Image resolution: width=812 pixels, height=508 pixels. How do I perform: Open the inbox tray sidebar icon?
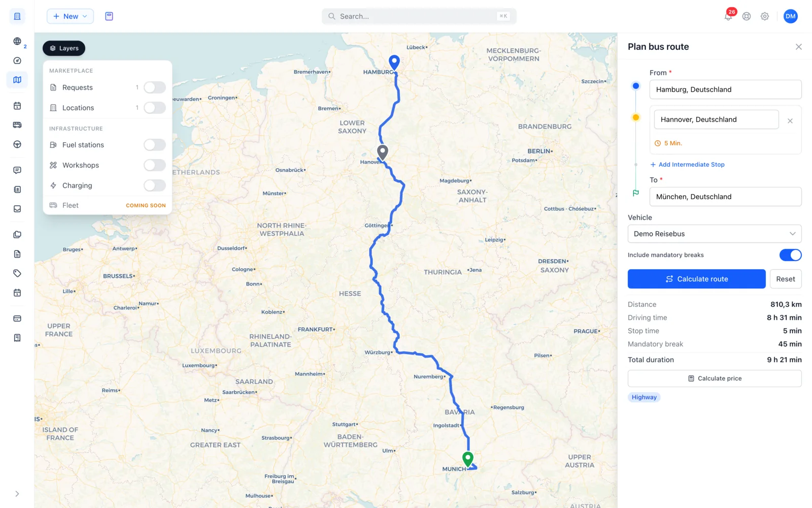pyautogui.click(x=17, y=209)
